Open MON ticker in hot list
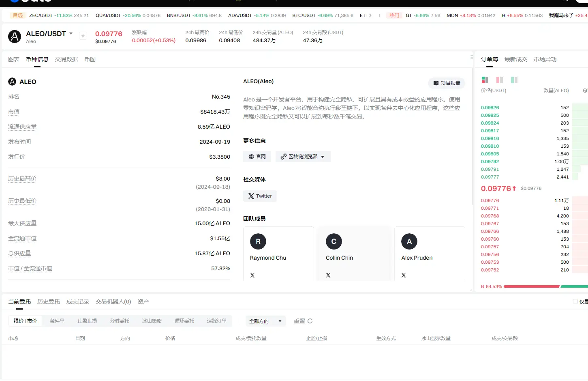 (471, 15)
